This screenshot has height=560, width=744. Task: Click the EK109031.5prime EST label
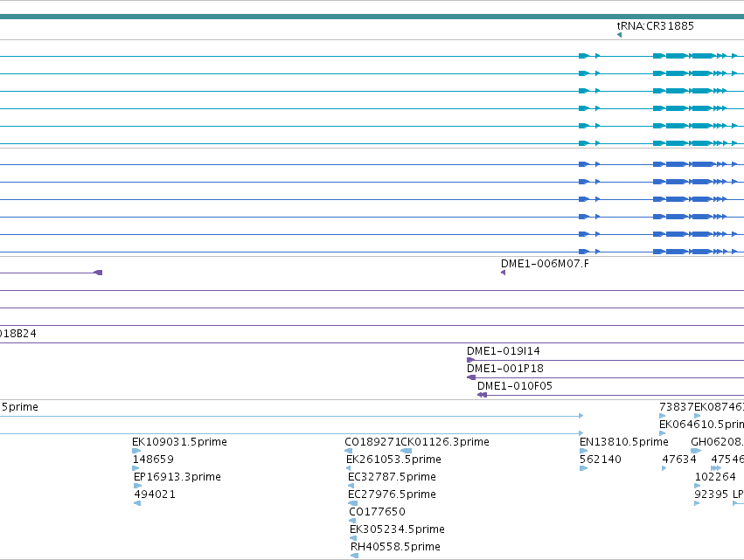pos(180,442)
